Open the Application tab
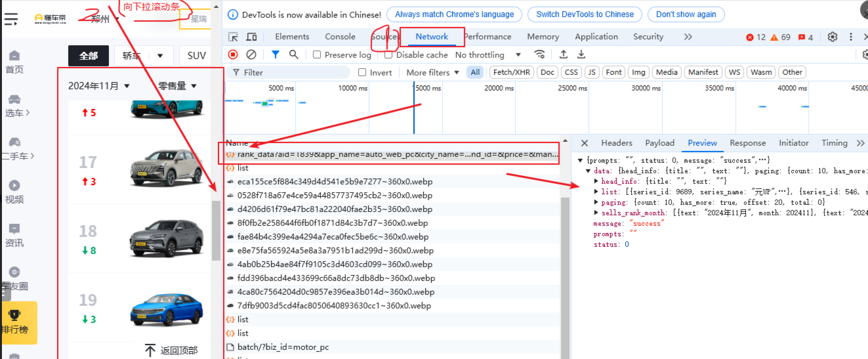 click(596, 37)
